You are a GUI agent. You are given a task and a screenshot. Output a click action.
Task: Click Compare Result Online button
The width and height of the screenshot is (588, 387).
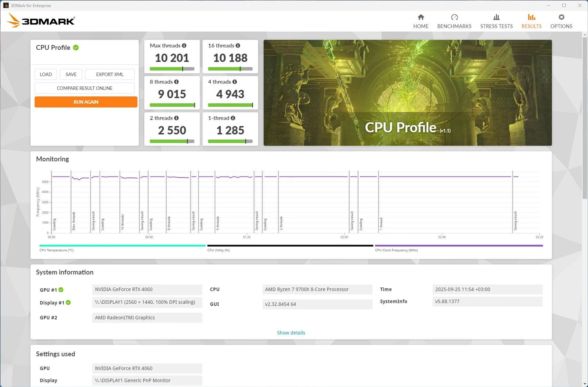85,88
